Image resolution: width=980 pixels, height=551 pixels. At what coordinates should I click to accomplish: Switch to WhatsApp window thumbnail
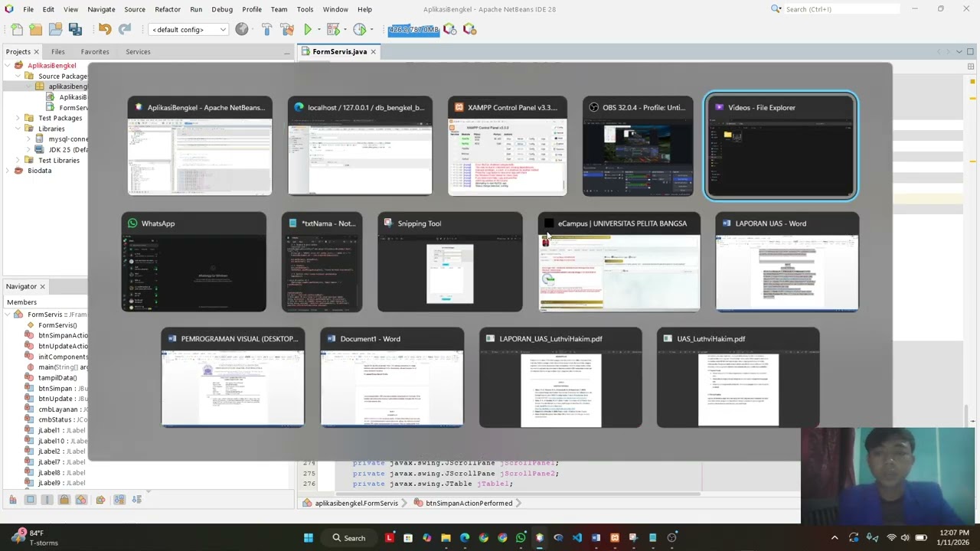(194, 262)
